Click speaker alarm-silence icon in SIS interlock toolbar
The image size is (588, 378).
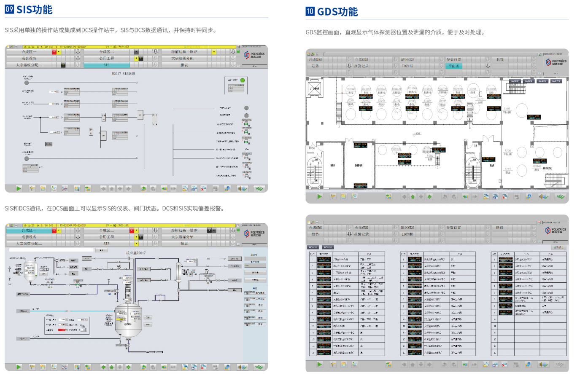pos(242,188)
